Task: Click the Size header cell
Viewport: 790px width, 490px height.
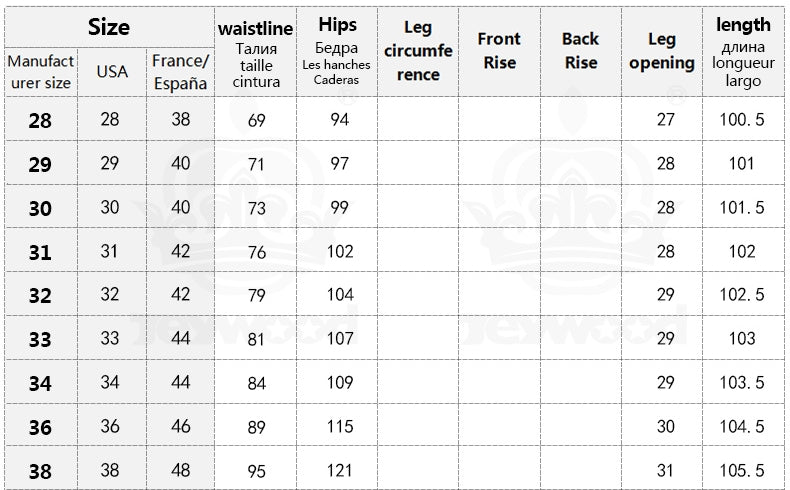Action: 109,27
